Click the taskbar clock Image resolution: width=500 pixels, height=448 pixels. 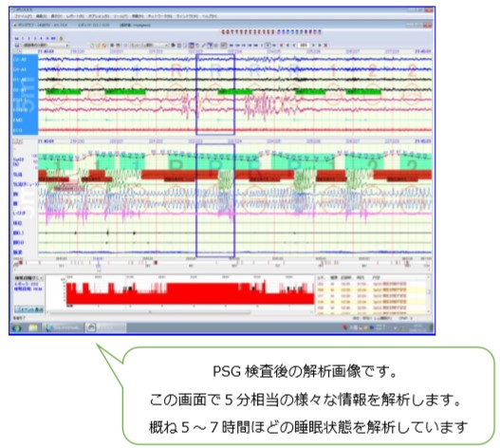click(419, 327)
